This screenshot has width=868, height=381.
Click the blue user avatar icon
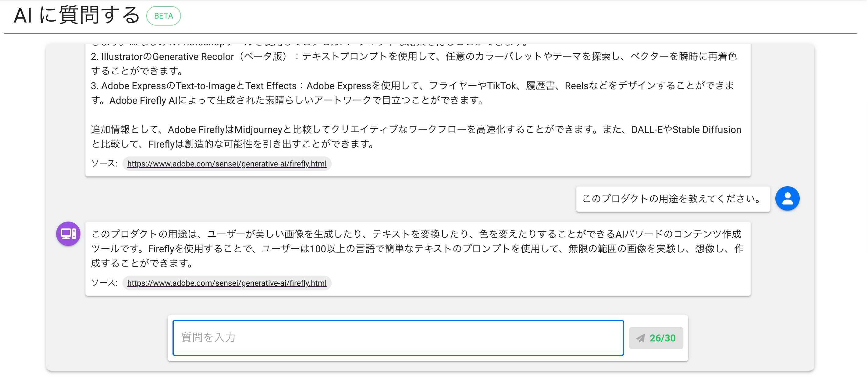(787, 199)
